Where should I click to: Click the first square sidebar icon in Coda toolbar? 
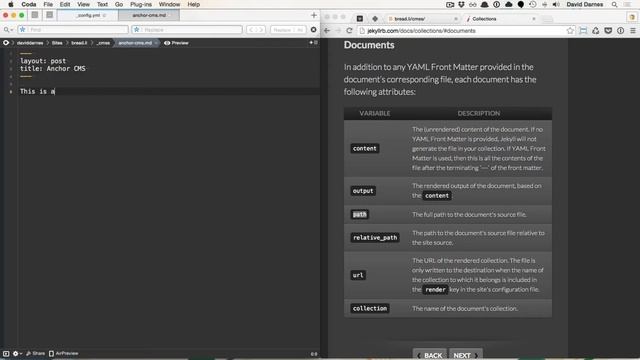tap(35, 15)
